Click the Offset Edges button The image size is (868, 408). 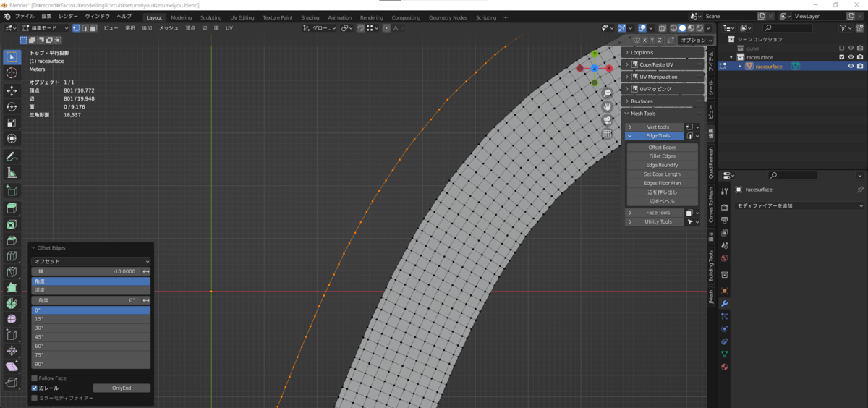point(662,148)
